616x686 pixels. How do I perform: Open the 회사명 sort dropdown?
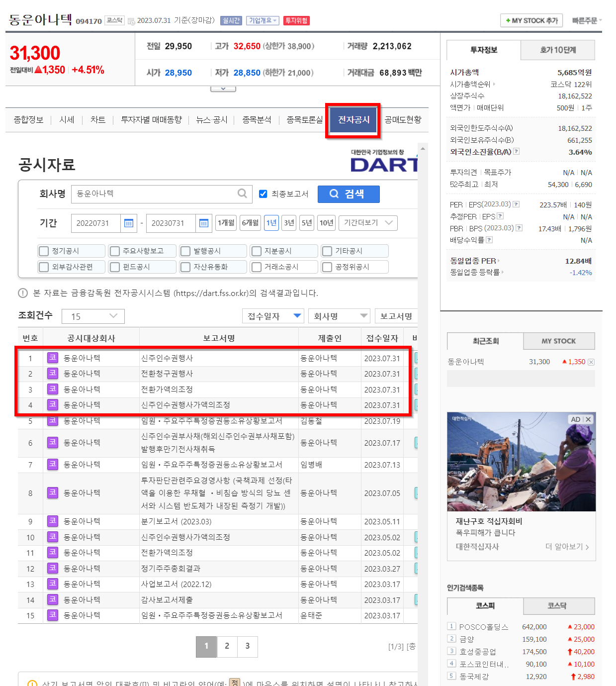(x=339, y=316)
